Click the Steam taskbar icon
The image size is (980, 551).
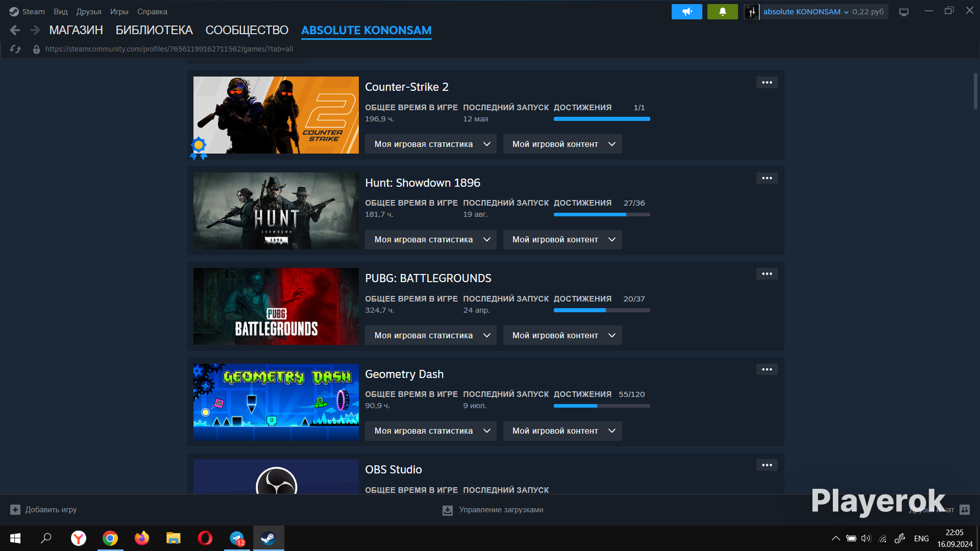click(268, 538)
